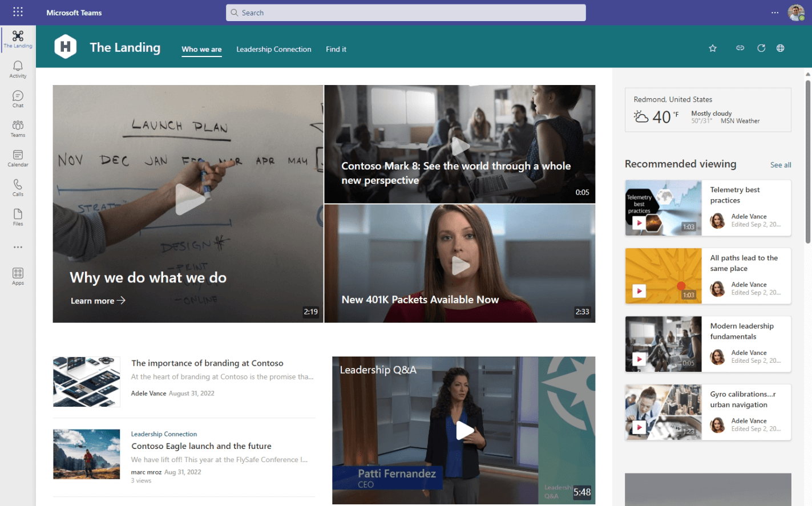Open The Landing app in sidebar

[18, 39]
